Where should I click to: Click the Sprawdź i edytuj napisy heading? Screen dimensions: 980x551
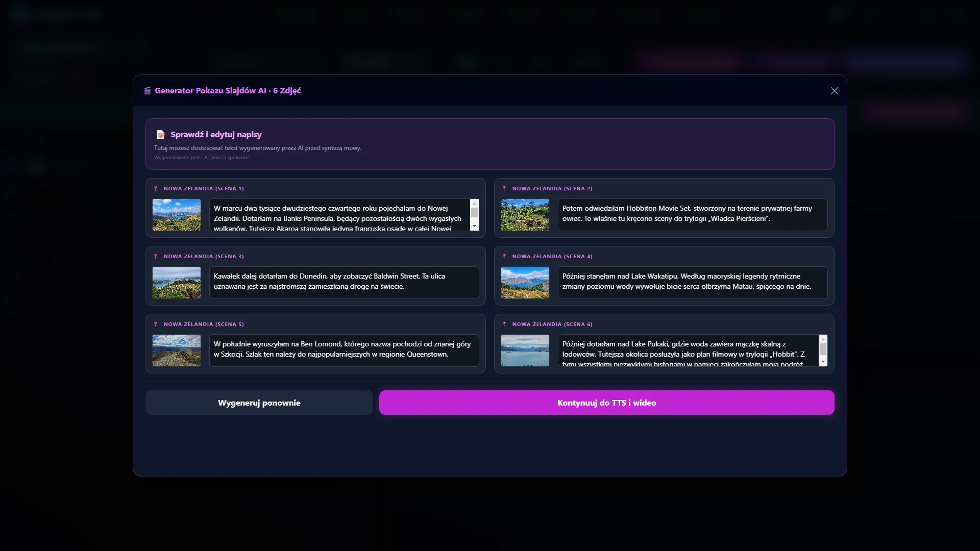[216, 135]
